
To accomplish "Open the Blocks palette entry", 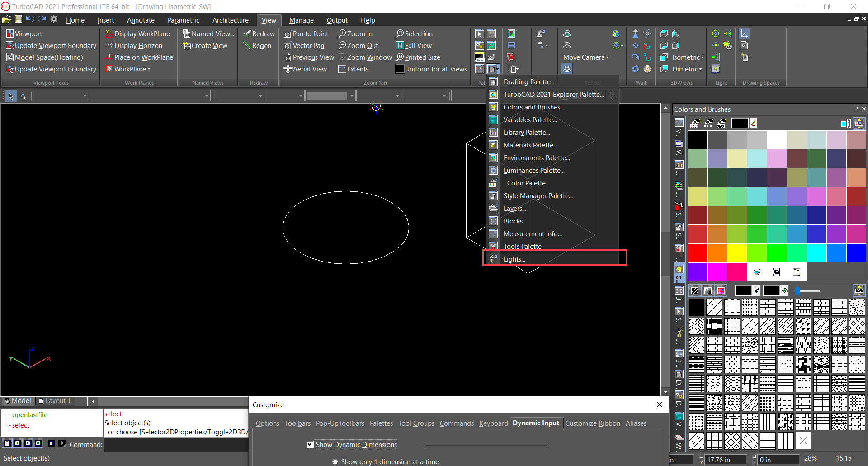I will coord(552,221).
